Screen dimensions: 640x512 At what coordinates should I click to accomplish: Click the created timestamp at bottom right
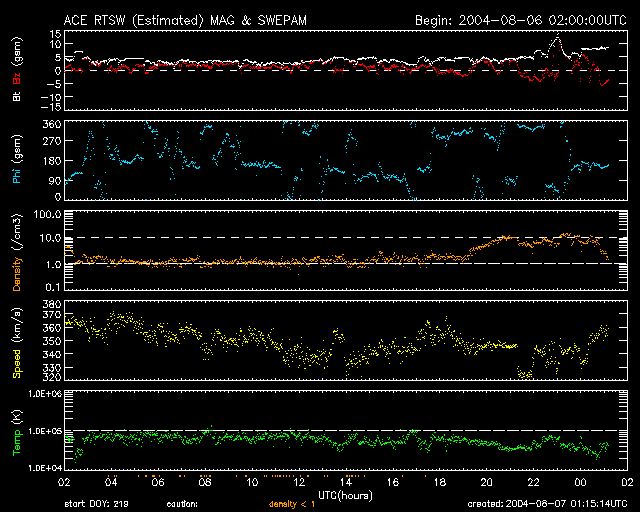[x=552, y=502]
